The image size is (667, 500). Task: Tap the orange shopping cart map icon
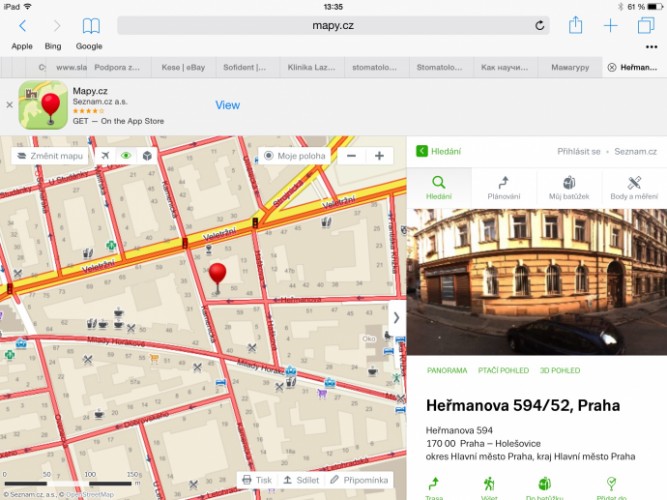pos(154,358)
